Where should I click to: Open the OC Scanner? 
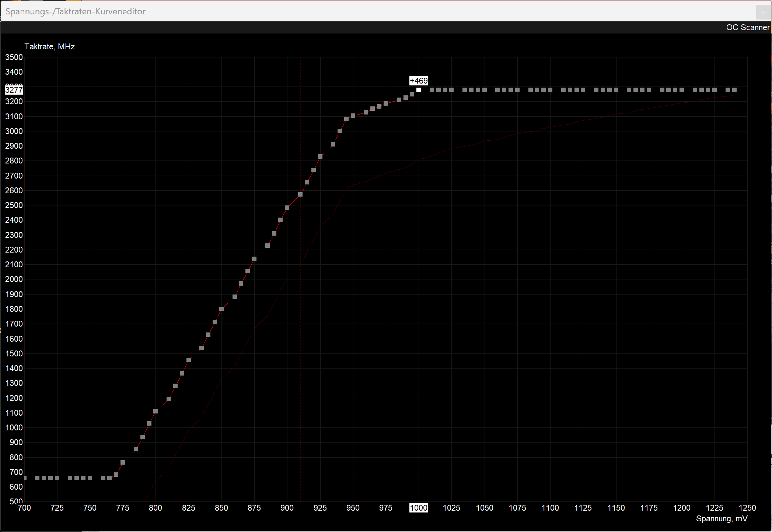[x=747, y=28]
